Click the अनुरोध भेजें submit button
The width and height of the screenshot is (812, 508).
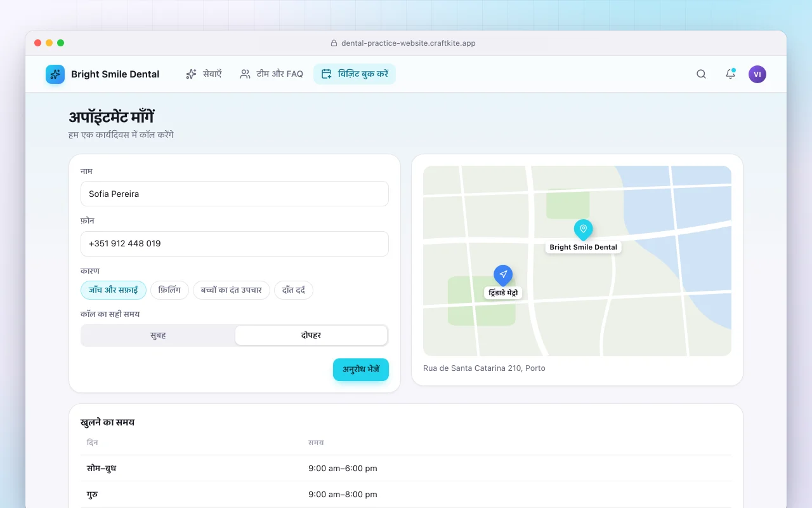pos(361,370)
